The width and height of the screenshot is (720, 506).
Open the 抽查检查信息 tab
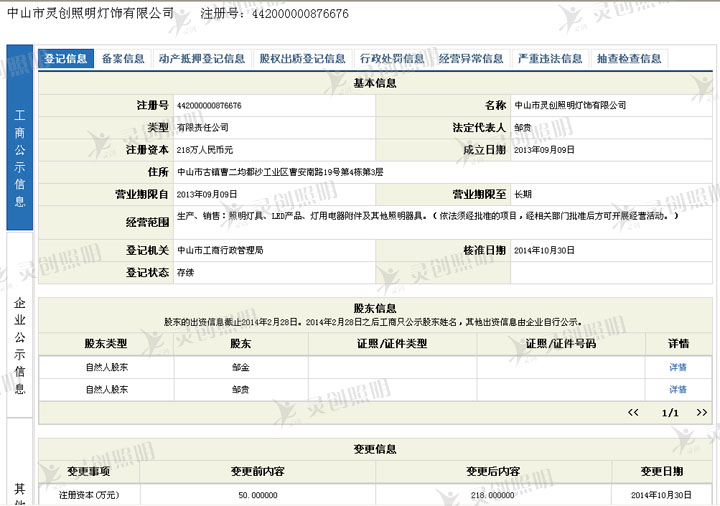pyautogui.click(x=629, y=59)
